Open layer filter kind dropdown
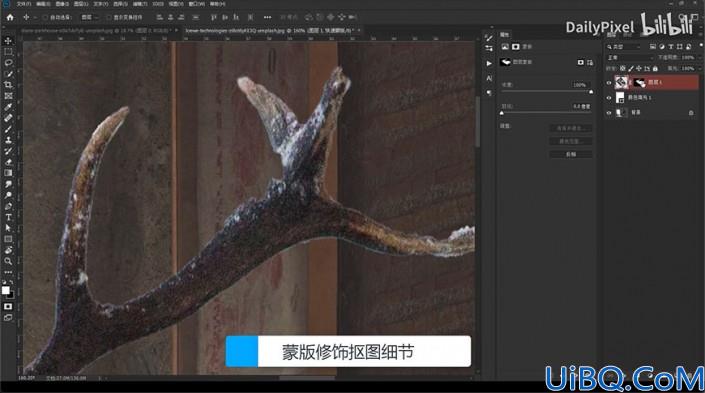 click(x=624, y=46)
